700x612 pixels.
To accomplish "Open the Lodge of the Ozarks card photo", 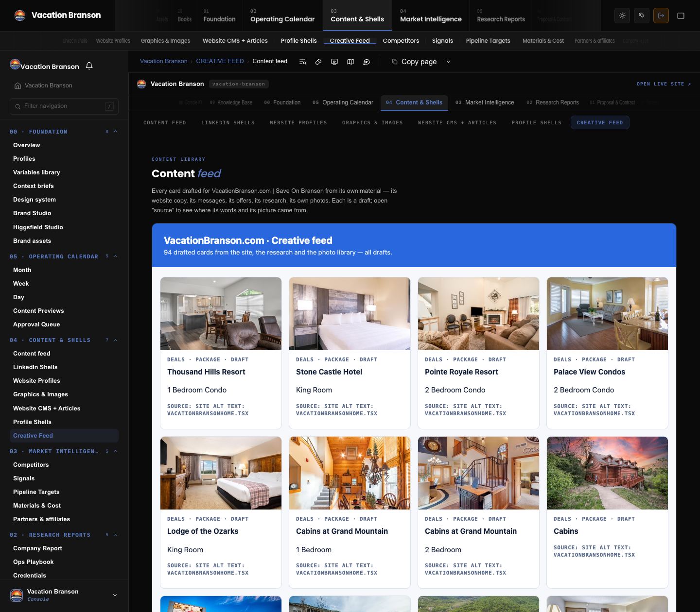I will (221, 473).
